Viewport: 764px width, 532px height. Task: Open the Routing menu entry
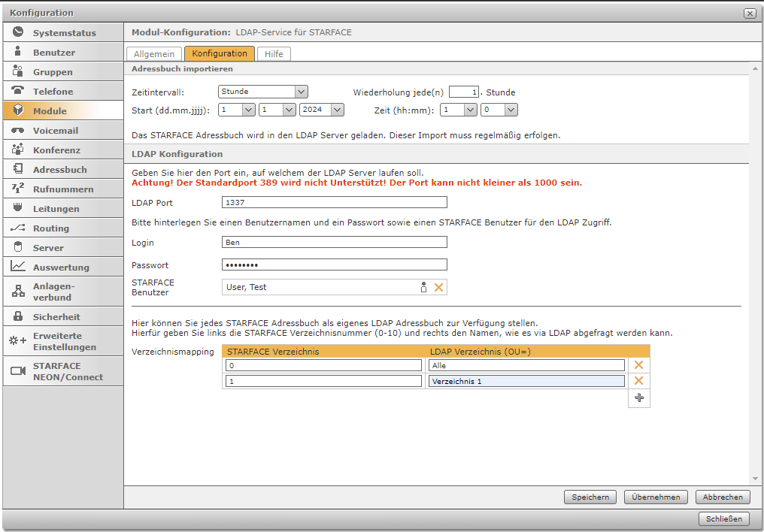63,228
